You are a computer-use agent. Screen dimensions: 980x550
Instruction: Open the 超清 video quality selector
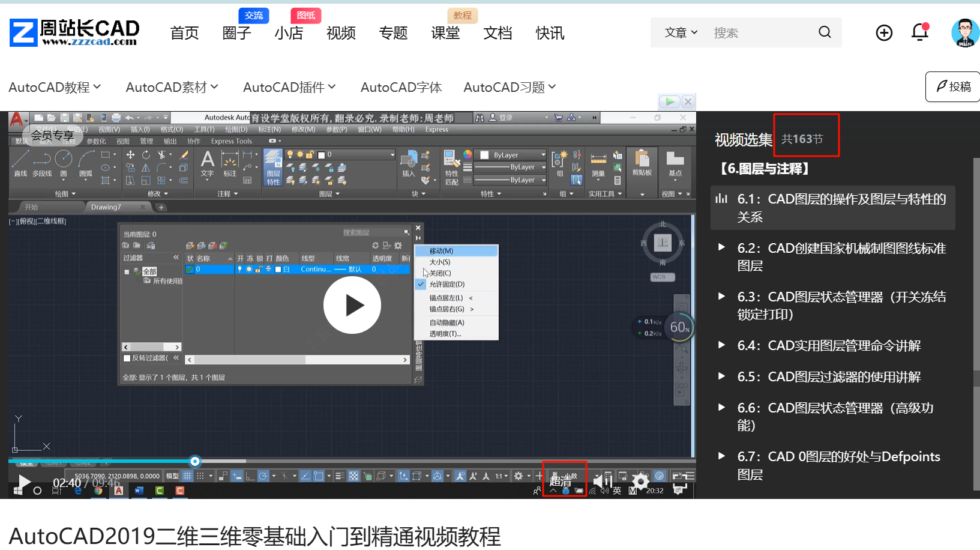click(x=561, y=482)
